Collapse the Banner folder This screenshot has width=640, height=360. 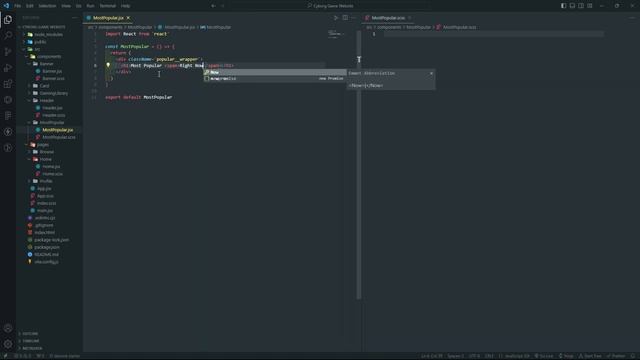point(46,64)
